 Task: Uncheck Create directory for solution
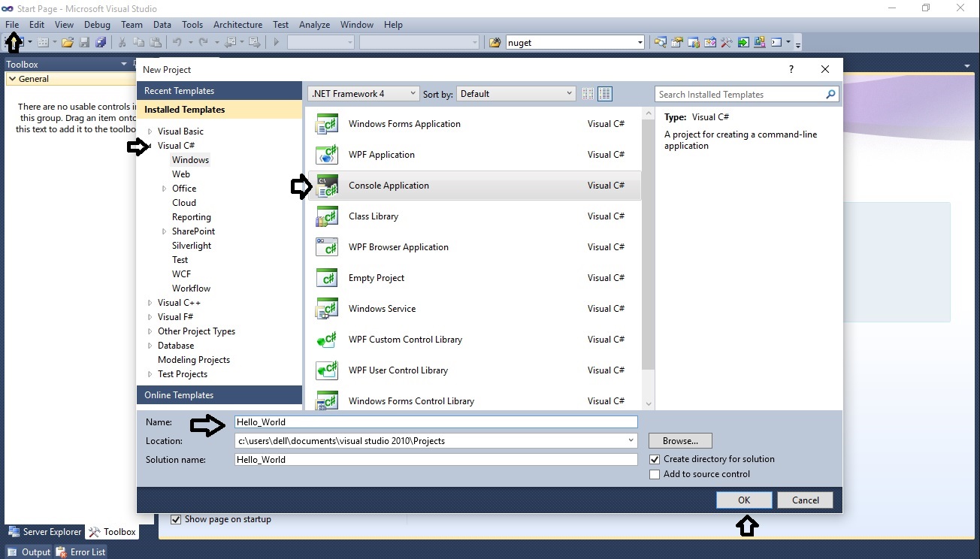click(x=655, y=459)
